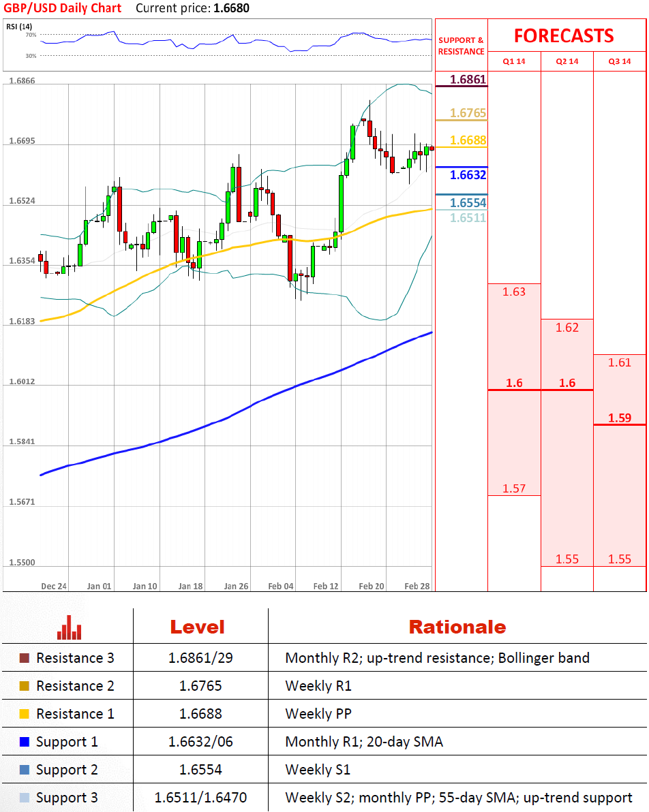
Task: Click the 1.5500 y-axis price label
Action: coord(22,563)
